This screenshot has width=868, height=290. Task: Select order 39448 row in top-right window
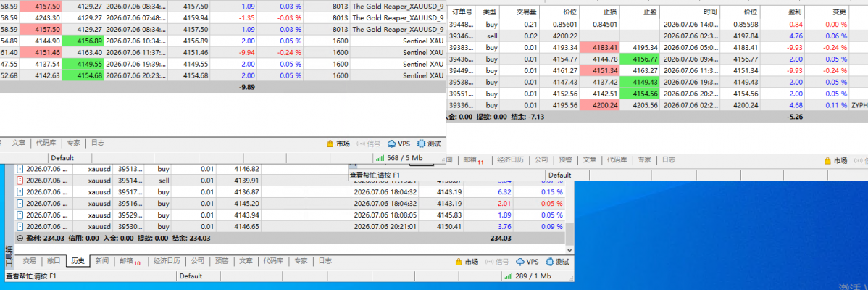pos(657,25)
